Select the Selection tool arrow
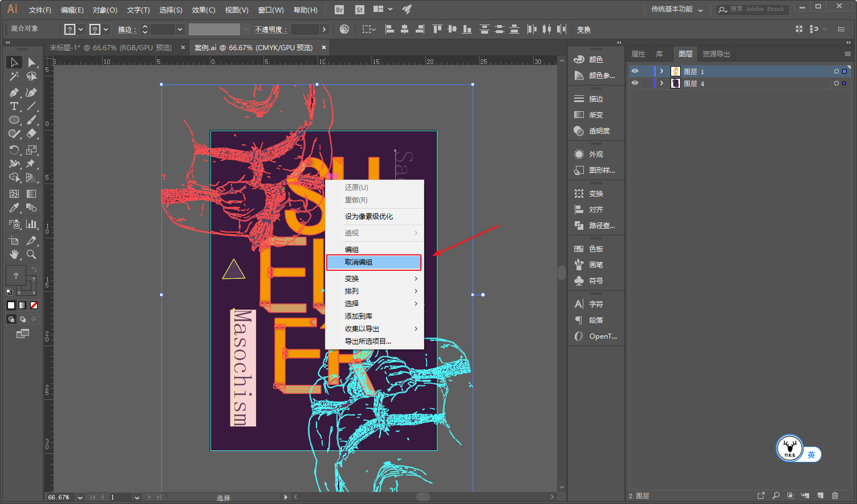The width and height of the screenshot is (857, 504). (14, 62)
